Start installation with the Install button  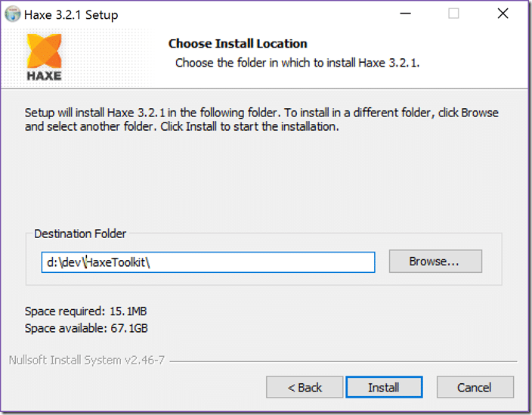[x=384, y=387]
